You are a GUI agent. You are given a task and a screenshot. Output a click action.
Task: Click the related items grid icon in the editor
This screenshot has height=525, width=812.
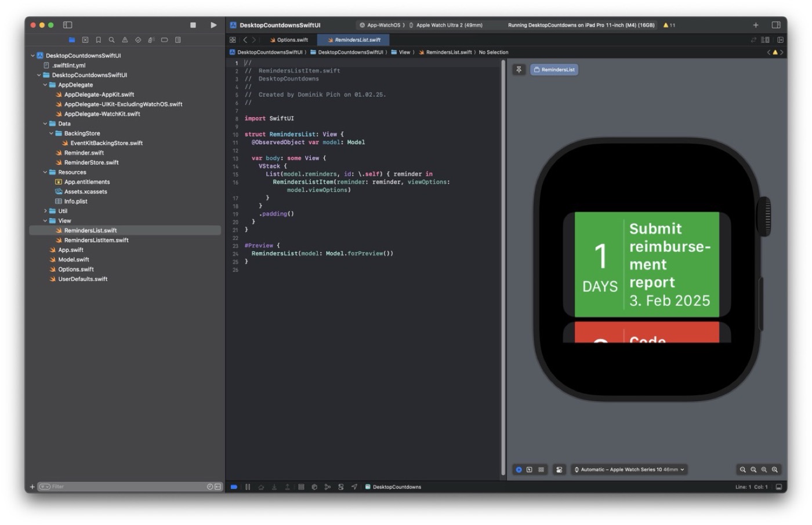[233, 40]
